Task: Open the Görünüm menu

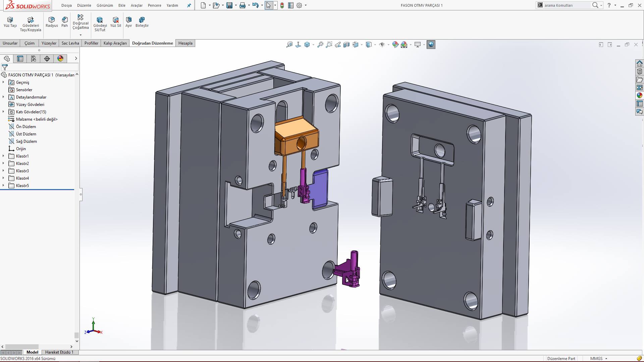Action: 105,5
